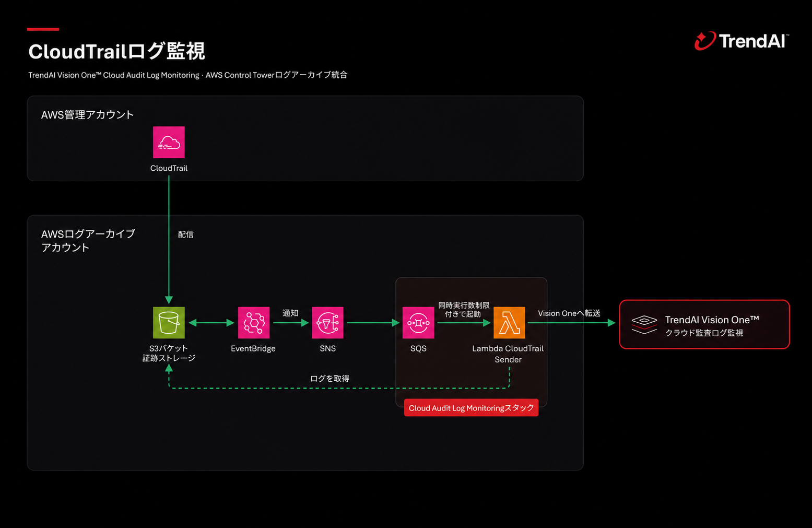
Task: Click the SQS caption text
Action: pyautogui.click(x=418, y=348)
